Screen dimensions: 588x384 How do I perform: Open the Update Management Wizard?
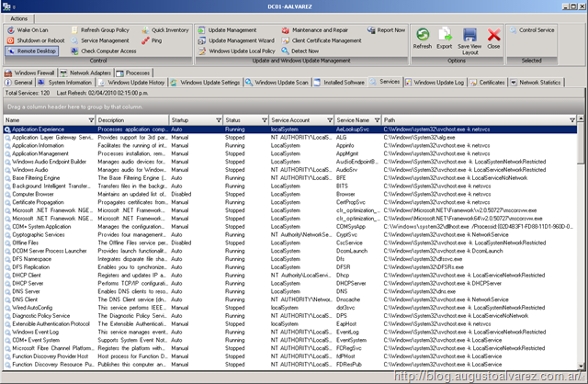pos(241,40)
